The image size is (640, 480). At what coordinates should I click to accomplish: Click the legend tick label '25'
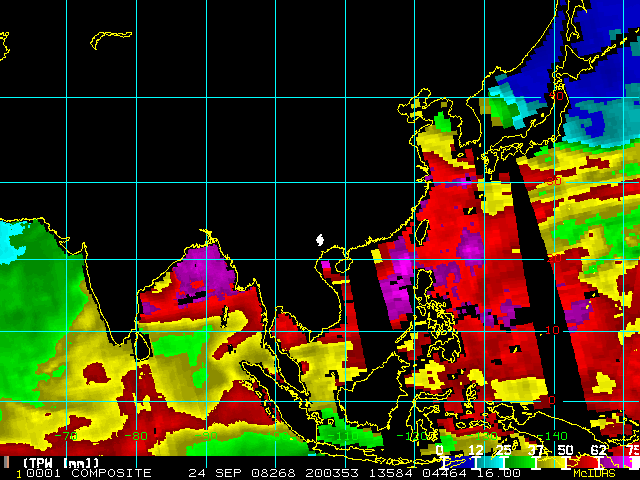[x=504, y=450]
